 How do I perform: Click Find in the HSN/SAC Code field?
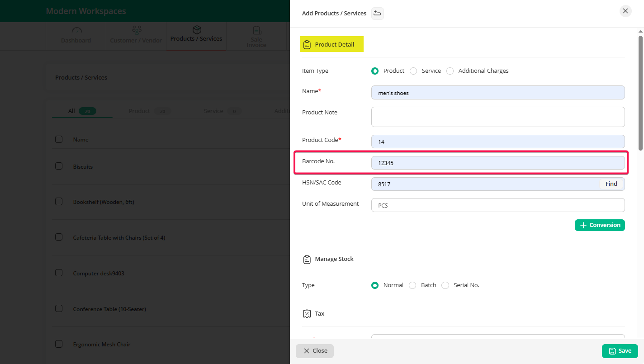(x=611, y=184)
